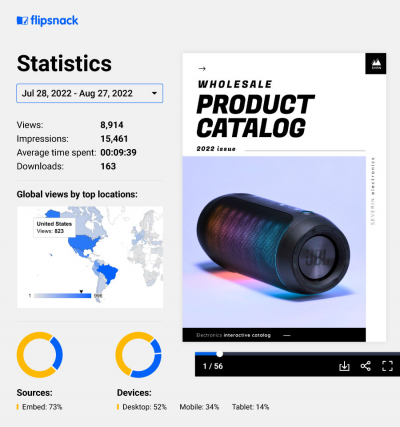Select the Jul 28, 2022 - Aug 27, 2022 field
Image resolution: width=400 pixels, height=427 pixels.
point(90,93)
